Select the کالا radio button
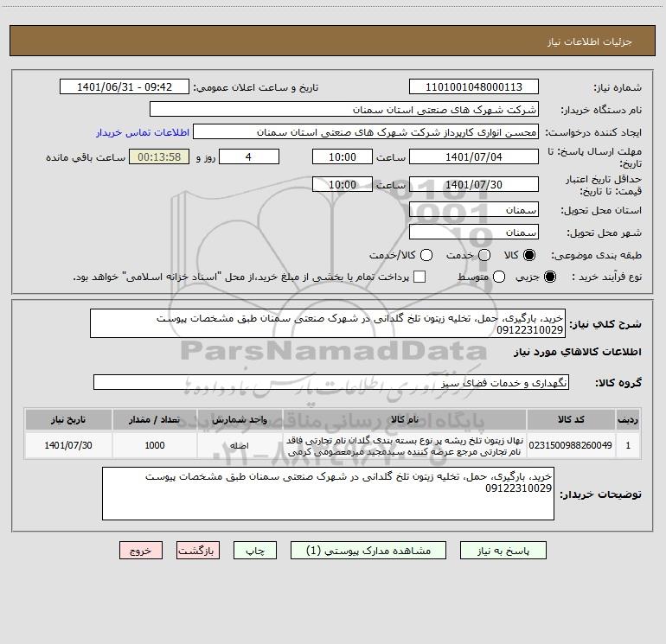666x644 pixels. click(529, 255)
